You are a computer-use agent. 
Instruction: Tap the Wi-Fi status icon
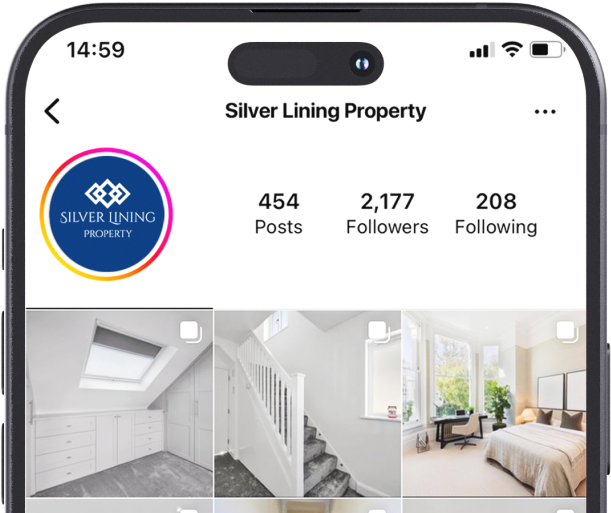512,49
